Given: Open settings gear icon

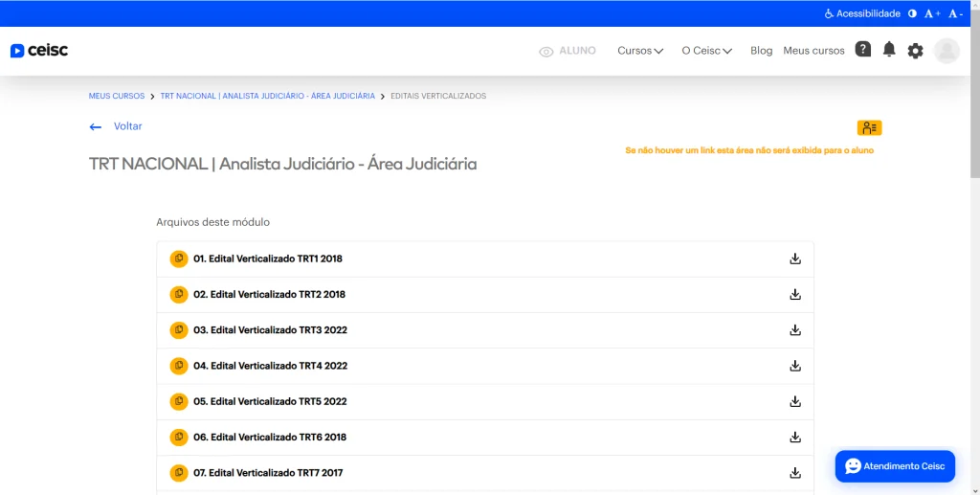Looking at the screenshot, I should (x=915, y=51).
